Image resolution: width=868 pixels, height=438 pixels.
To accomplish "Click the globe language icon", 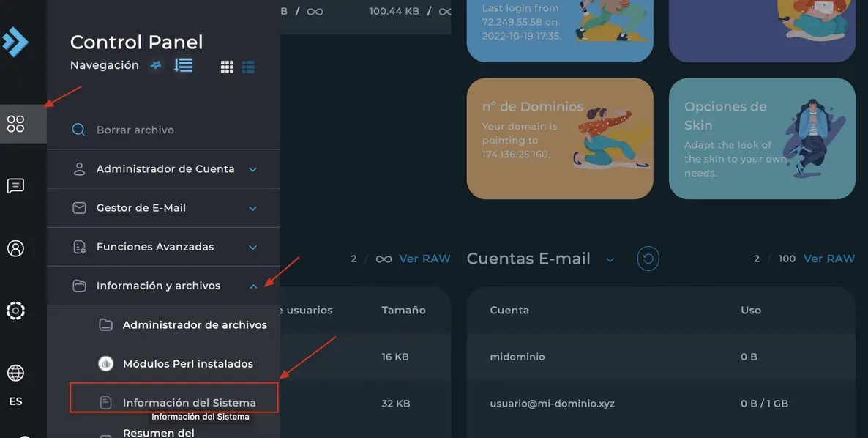I will pyautogui.click(x=15, y=373).
